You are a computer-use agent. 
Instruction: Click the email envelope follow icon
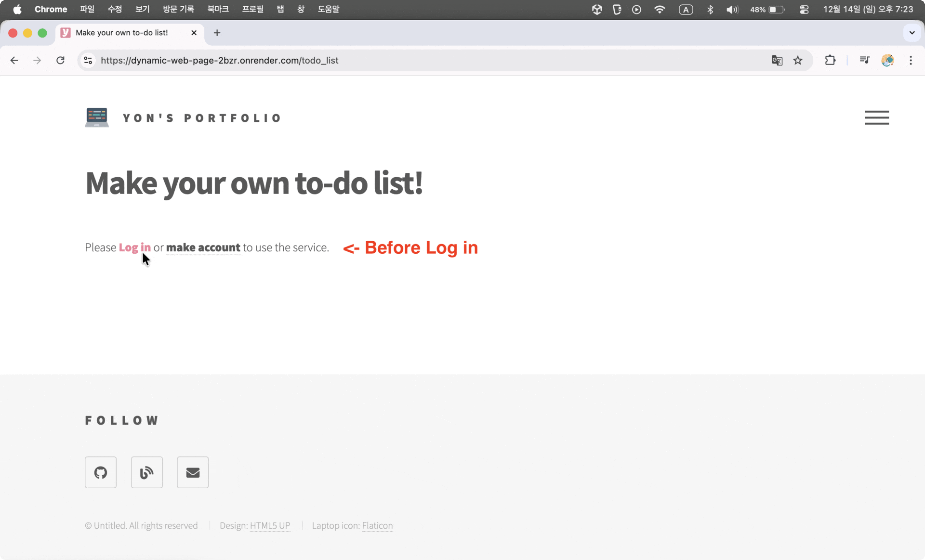(193, 472)
